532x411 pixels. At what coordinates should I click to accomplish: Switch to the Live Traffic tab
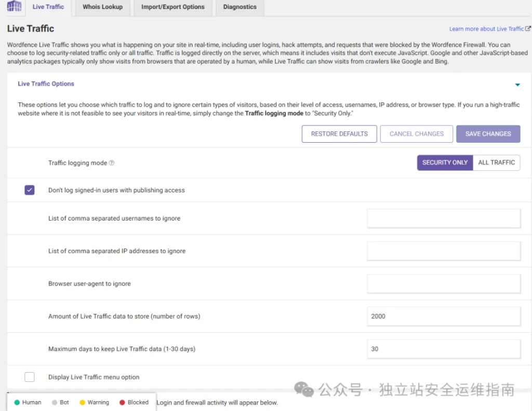(x=48, y=7)
